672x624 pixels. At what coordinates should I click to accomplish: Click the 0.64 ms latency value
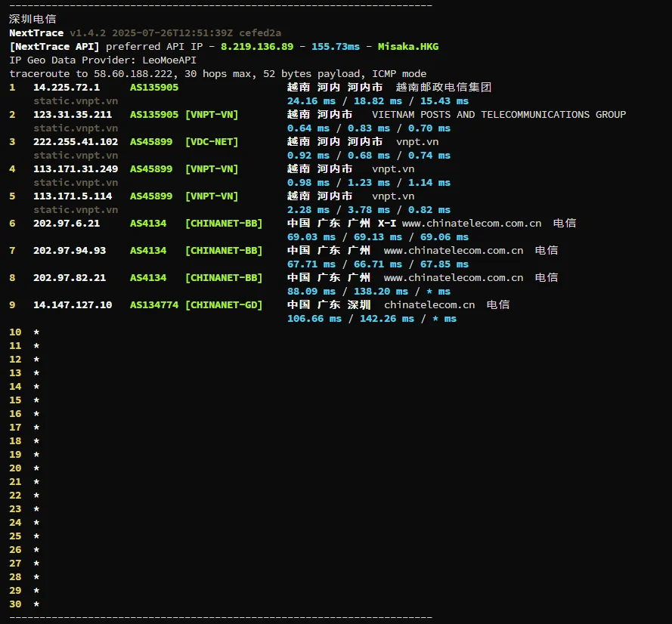[x=308, y=128]
